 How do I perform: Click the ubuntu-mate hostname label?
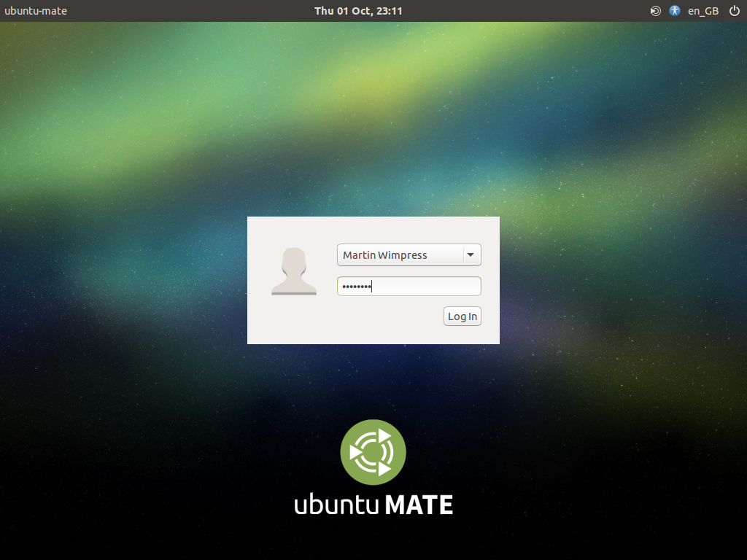(36, 11)
